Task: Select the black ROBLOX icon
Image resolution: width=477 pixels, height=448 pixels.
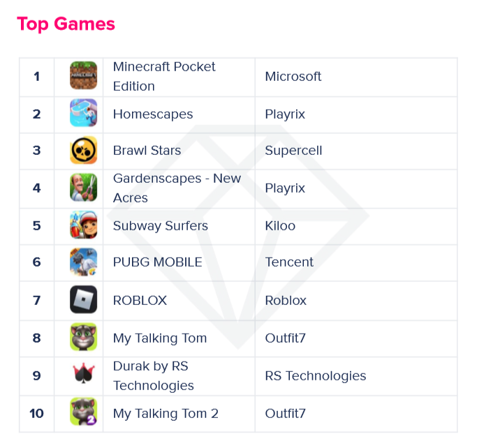Action: click(x=84, y=300)
